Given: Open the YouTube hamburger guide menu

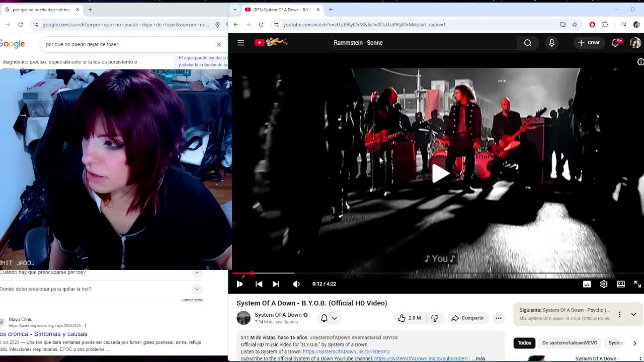Looking at the screenshot, I should coord(240,43).
